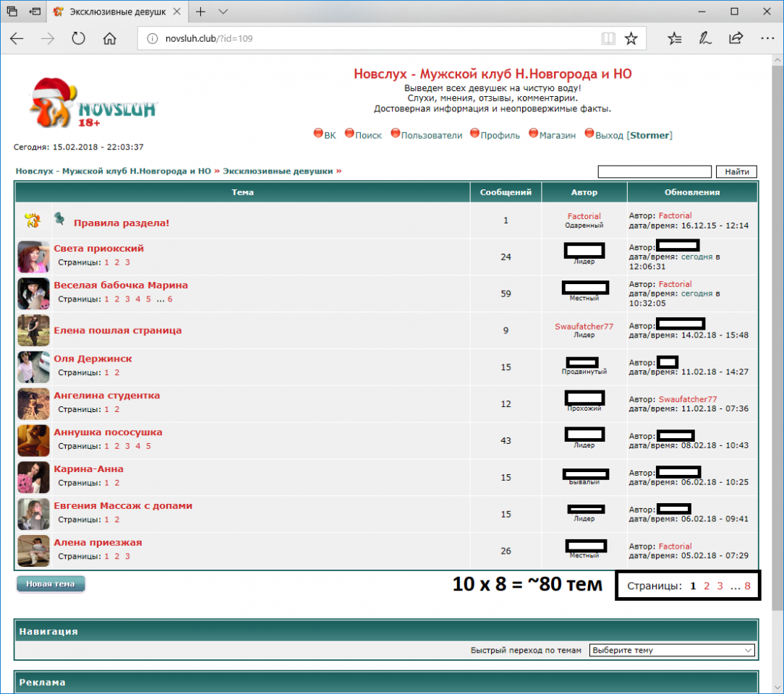Expand the tab previews chevron
This screenshot has height=694, width=784.
point(223,12)
